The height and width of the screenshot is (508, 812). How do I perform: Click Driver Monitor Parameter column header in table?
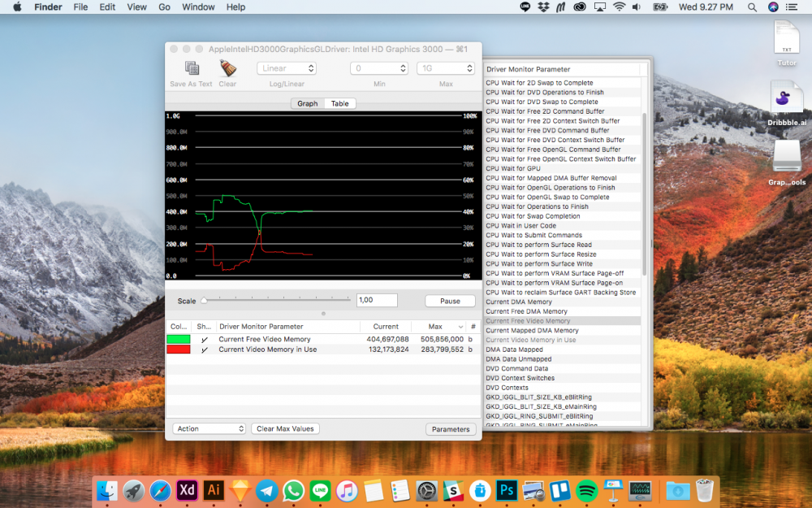[288, 327]
